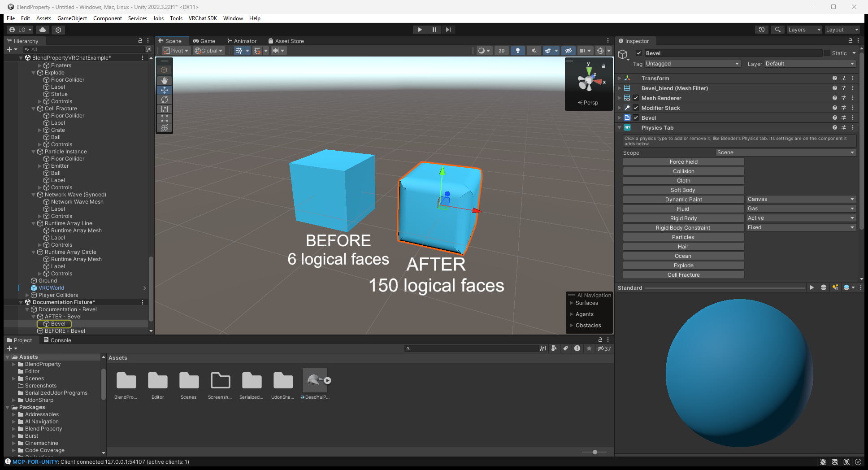
Task: Click the Force Field button
Action: [683, 162]
